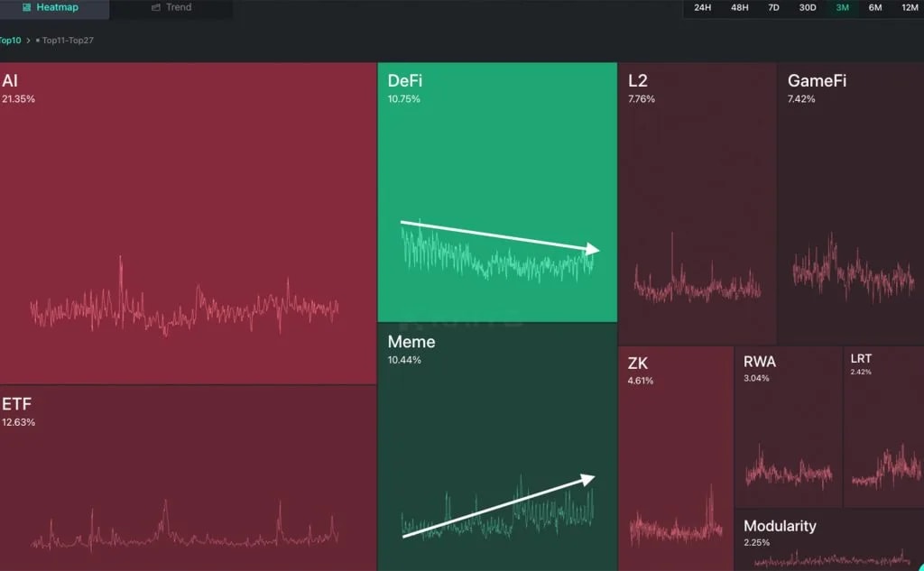The height and width of the screenshot is (571, 924).
Task: Enable the 48H time range
Action: click(740, 7)
